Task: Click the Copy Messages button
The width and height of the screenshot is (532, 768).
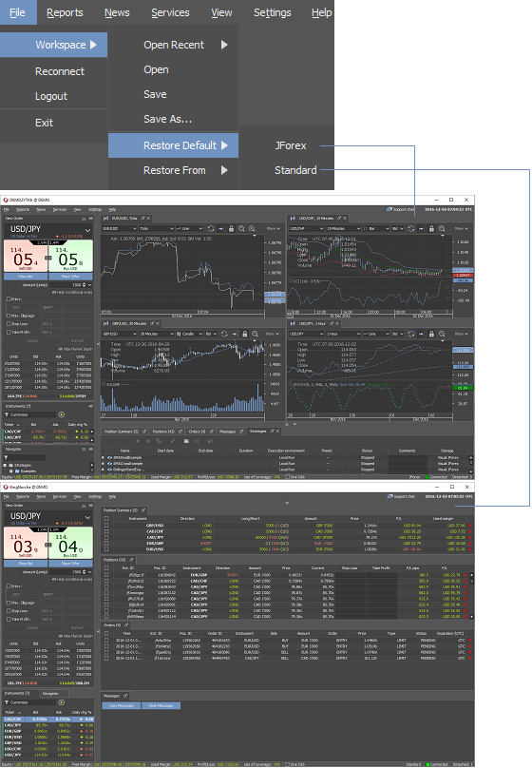Action: pos(122,705)
